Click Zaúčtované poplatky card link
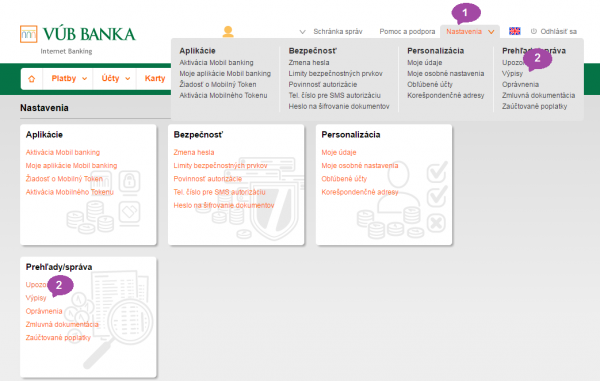 click(x=58, y=337)
